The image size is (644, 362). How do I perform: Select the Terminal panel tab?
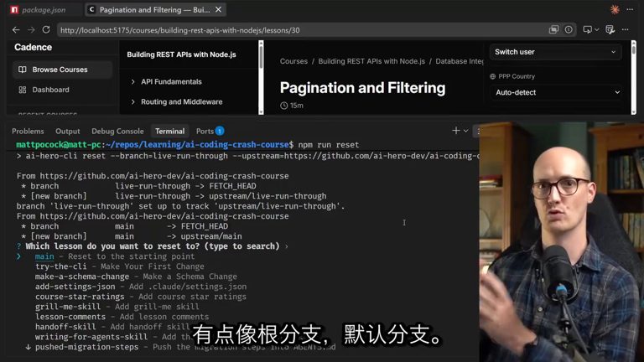pyautogui.click(x=169, y=132)
